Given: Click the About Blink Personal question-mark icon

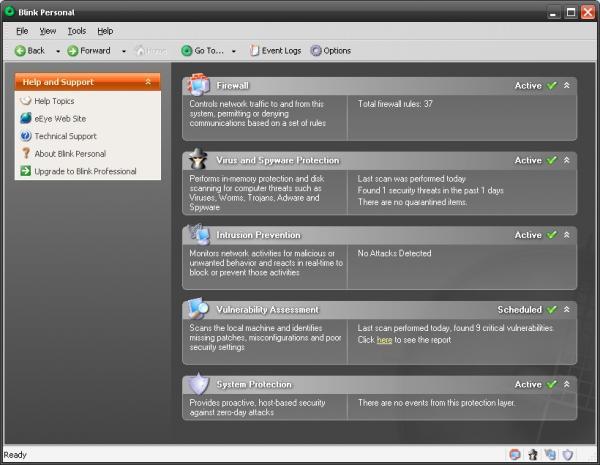Looking at the screenshot, I should pyautogui.click(x=26, y=153).
